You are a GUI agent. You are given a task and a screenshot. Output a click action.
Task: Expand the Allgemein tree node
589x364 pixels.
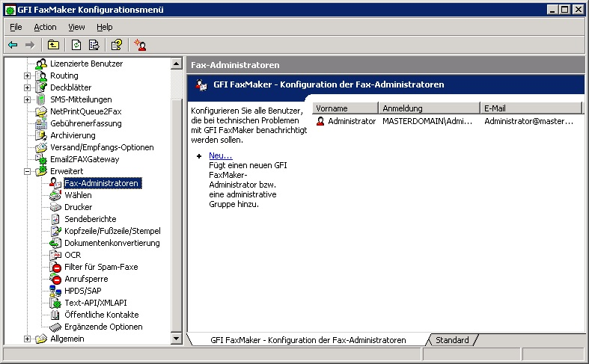(x=27, y=339)
